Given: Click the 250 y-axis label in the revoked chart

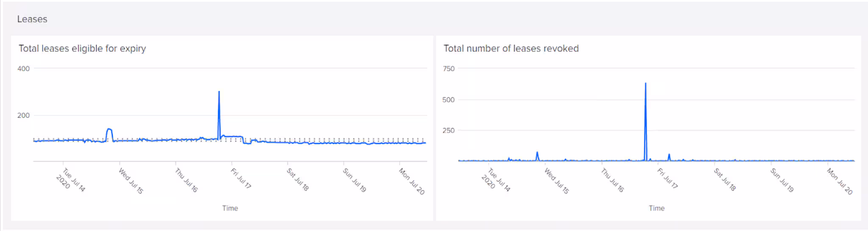Looking at the screenshot, I should pyautogui.click(x=448, y=130).
